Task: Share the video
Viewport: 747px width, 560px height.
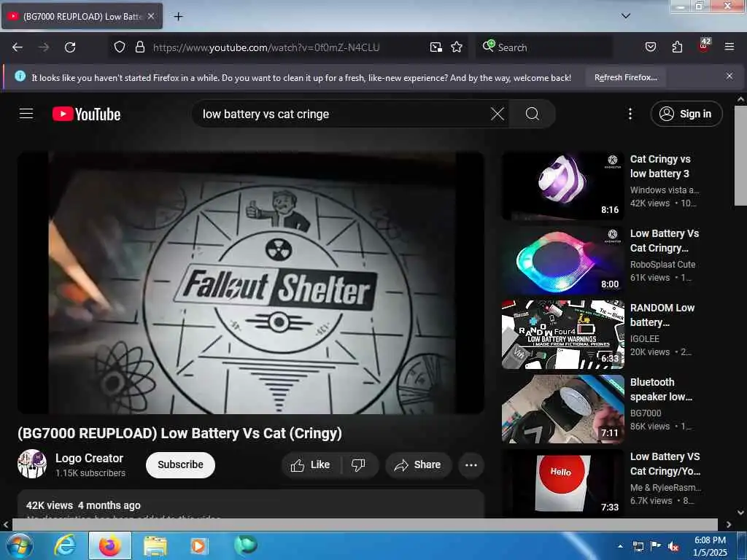Action: pos(418,464)
